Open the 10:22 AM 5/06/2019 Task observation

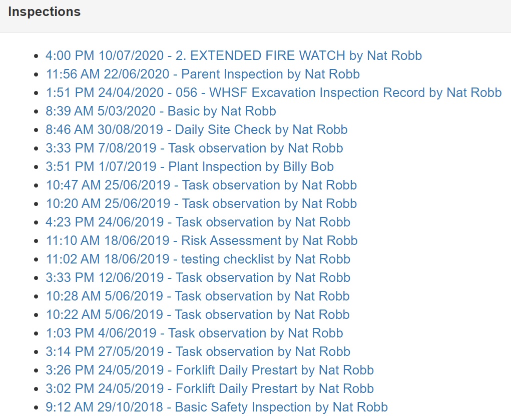pos(198,314)
